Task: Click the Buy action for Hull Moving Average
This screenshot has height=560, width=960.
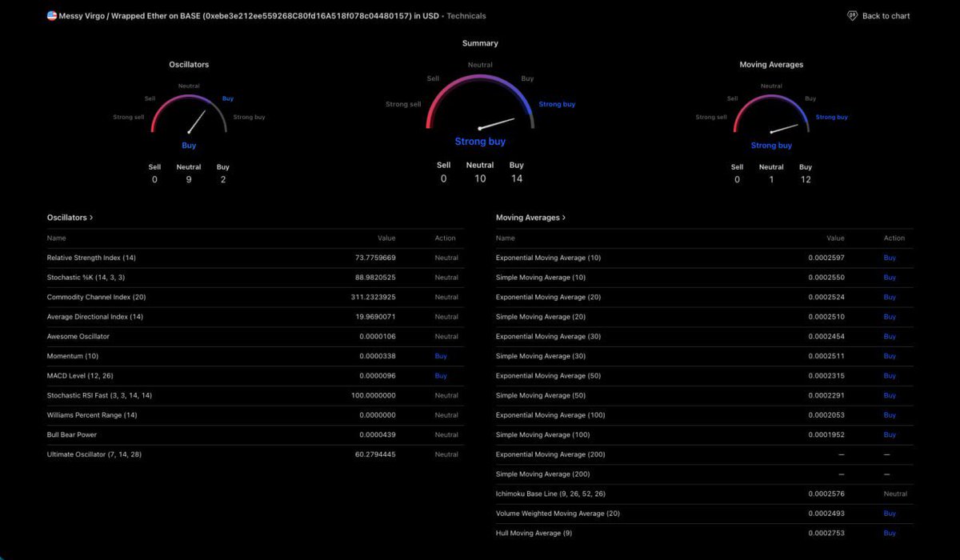Action: [x=890, y=533]
